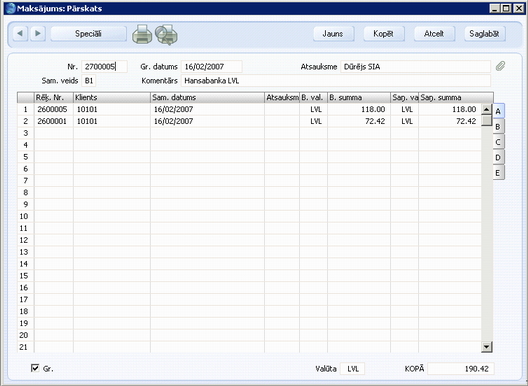This screenshot has height=386, width=528.
Task: Click the table scroll down arrow
Action: pos(487,347)
